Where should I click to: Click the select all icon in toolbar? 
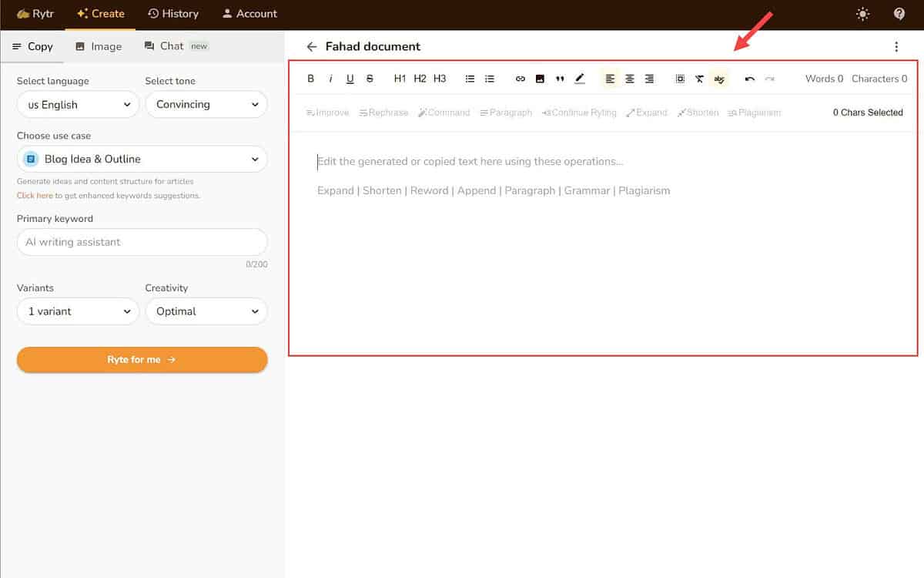tap(680, 79)
